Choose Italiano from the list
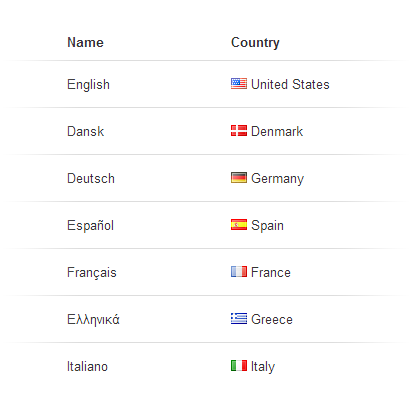 tap(87, 366)
